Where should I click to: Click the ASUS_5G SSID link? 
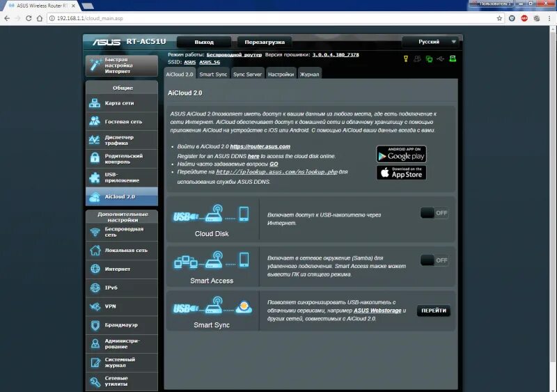click(210, 62)
